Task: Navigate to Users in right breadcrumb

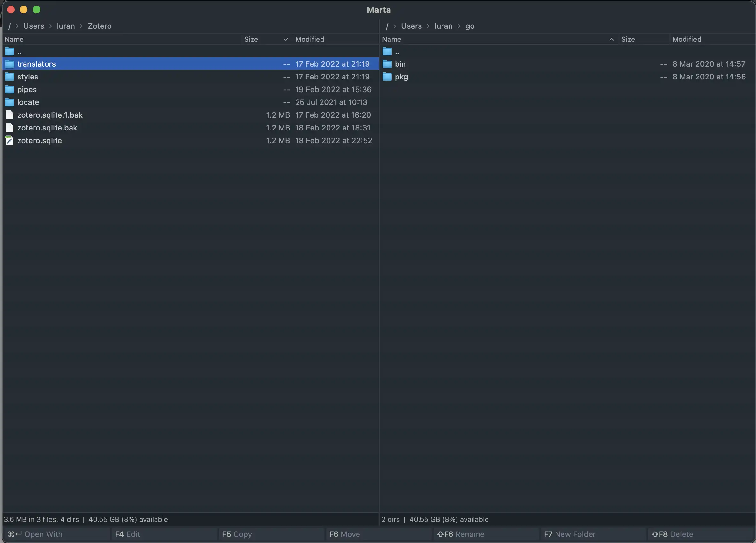Action: click(x=411, y=26)
